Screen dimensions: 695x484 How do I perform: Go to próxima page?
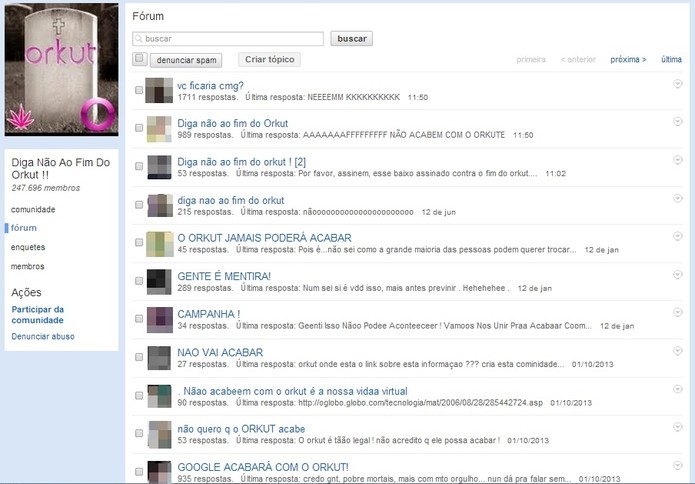[x=628, y=59]
